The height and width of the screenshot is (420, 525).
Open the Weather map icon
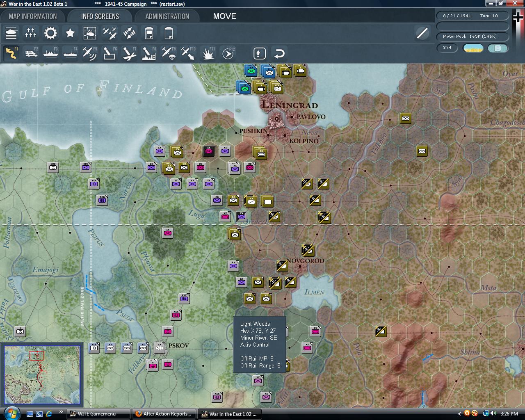90,33
